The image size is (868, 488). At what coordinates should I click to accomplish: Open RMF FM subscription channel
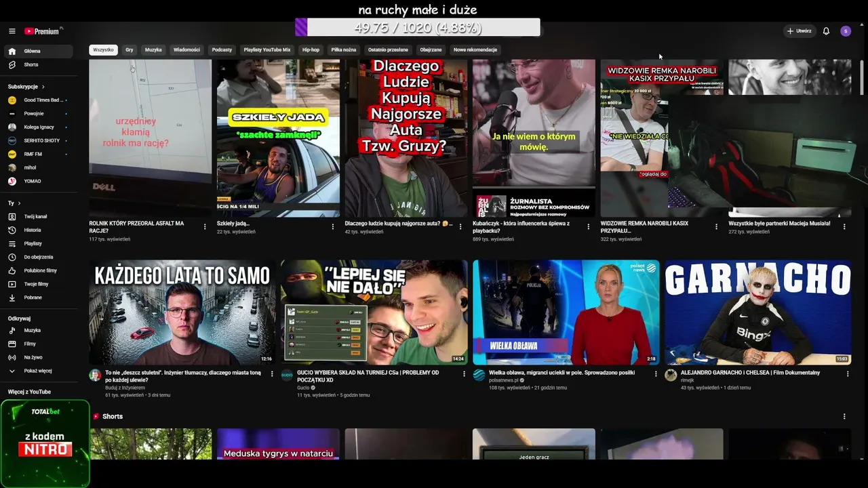click(x=39, y=155)
